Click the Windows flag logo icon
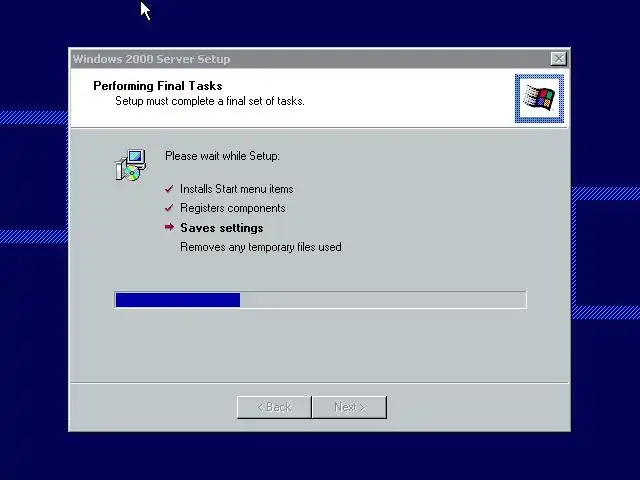Screen dimensions: 640x480 (539, 98)
